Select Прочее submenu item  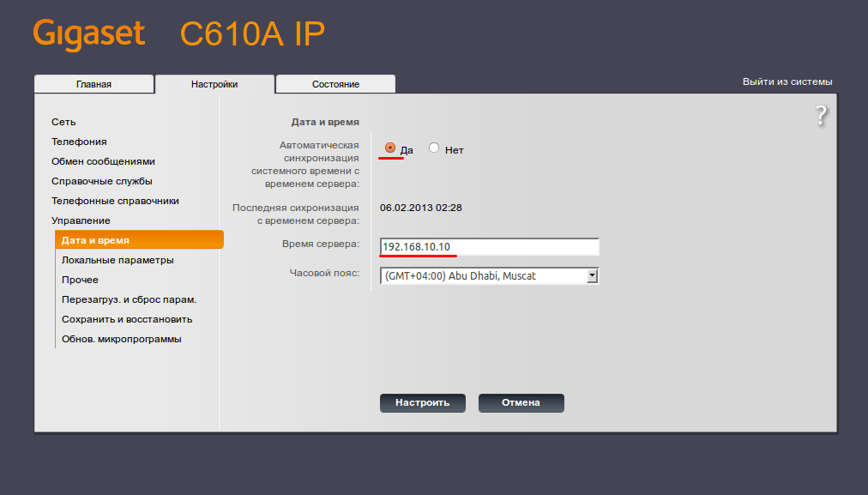point(80,281)
